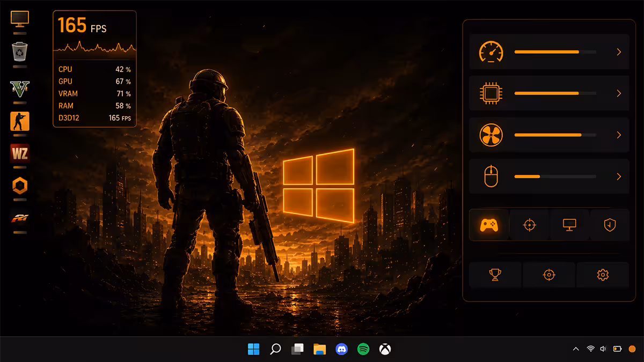
Task: Click the cooling fan icon in the panel
Action: pos(491,135)
